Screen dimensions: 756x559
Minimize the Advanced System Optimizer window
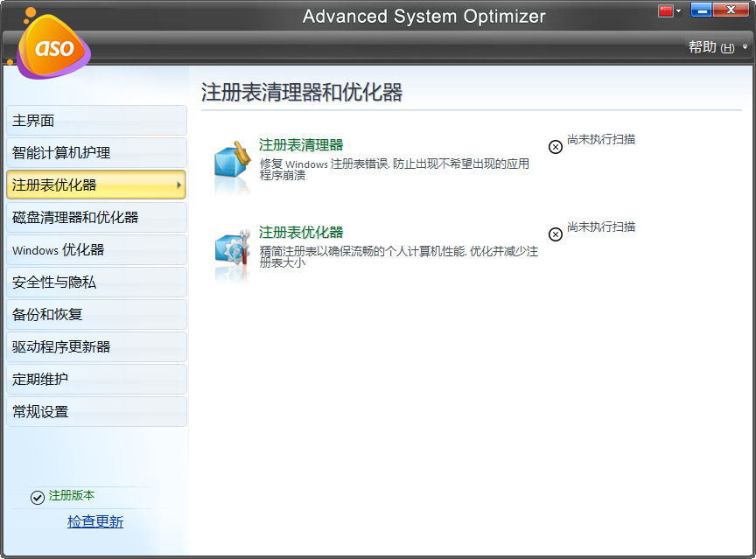click(702, 10)
